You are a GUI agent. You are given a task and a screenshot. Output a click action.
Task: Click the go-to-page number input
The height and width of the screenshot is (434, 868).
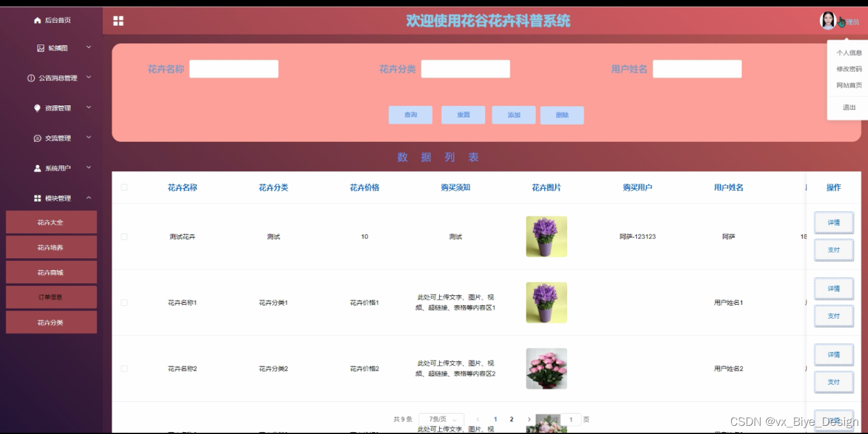pyautogui.click(x=571, y=420)
